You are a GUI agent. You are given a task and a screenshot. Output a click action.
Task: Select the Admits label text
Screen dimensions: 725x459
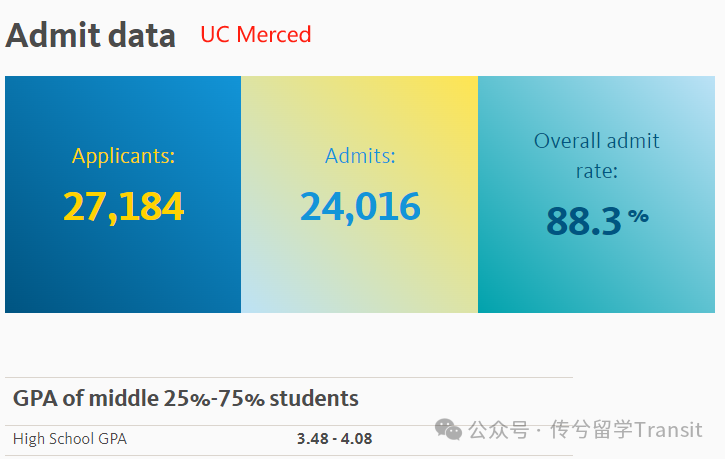pos(360,156)
